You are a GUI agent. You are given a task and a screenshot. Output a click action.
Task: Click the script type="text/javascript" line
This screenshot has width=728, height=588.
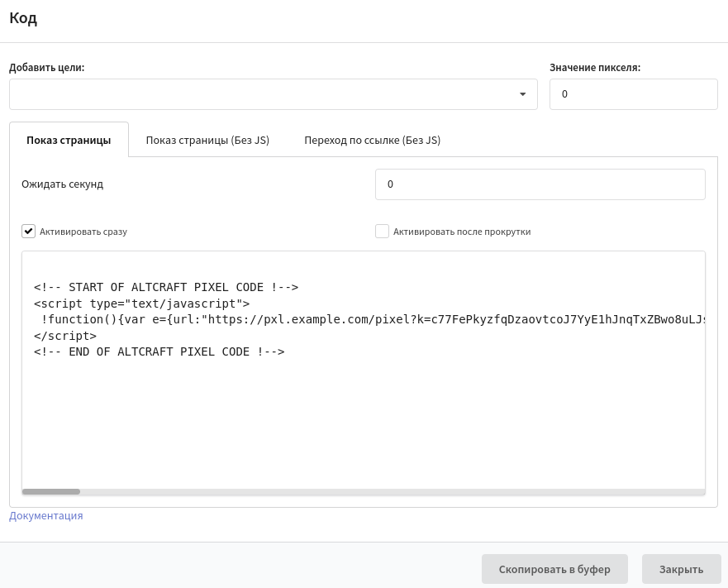coord(141,304)
